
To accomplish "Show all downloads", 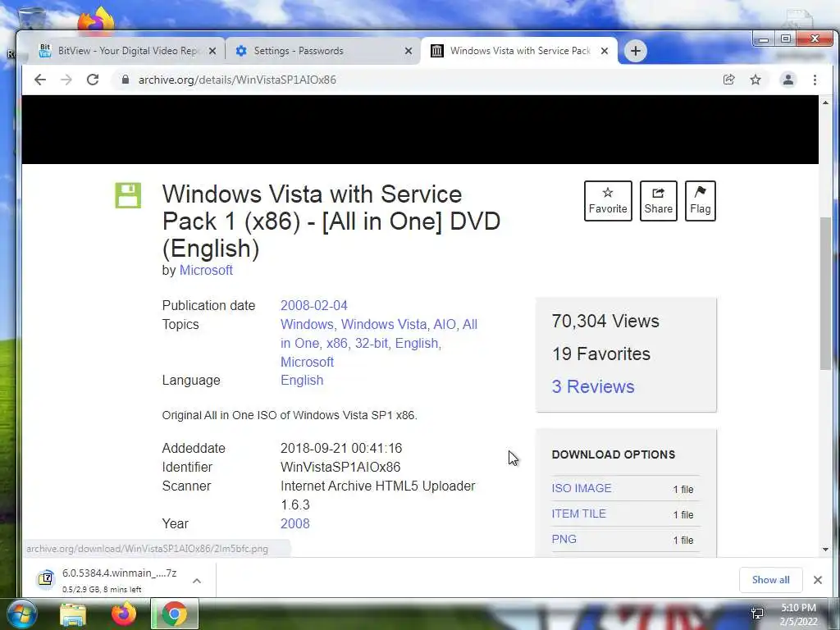I will click(770, 580).
